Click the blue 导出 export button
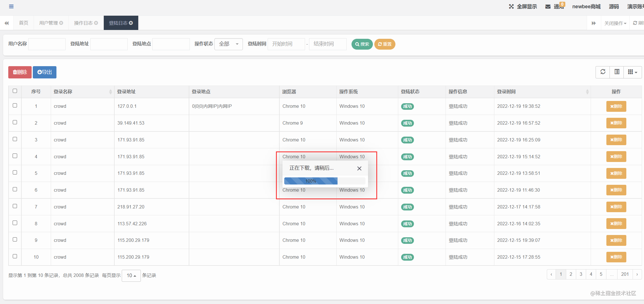The height and width of the screenshot is (304, 644). (44, 72)
